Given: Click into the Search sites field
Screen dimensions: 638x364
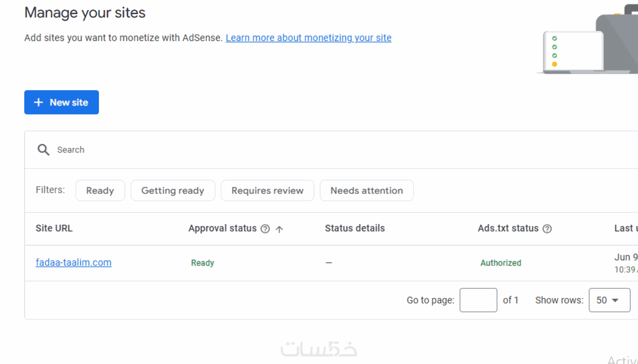Looking at the screenshot, I should tap(225, 150).
